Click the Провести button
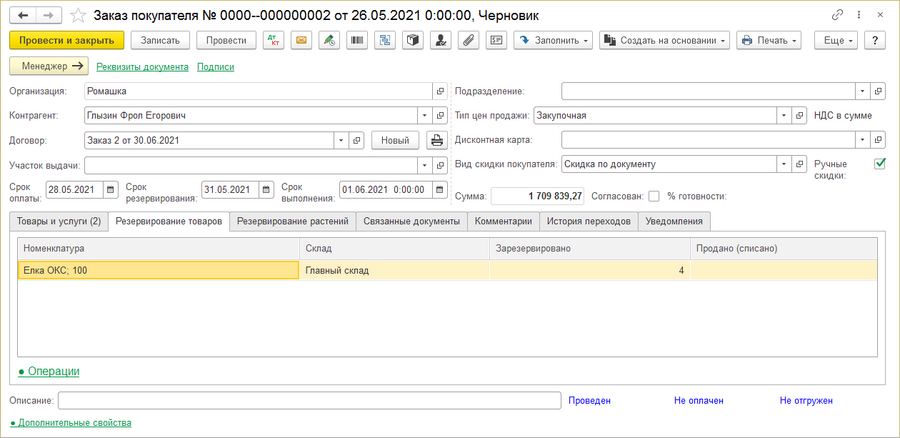Viewport: 900px width, 438px height. (x=226, y=41)
